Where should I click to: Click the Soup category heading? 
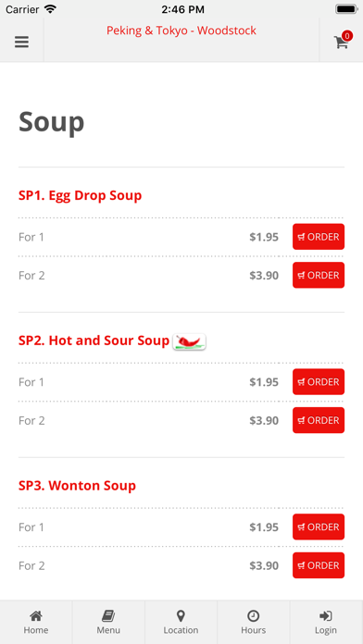pos(51,122)
